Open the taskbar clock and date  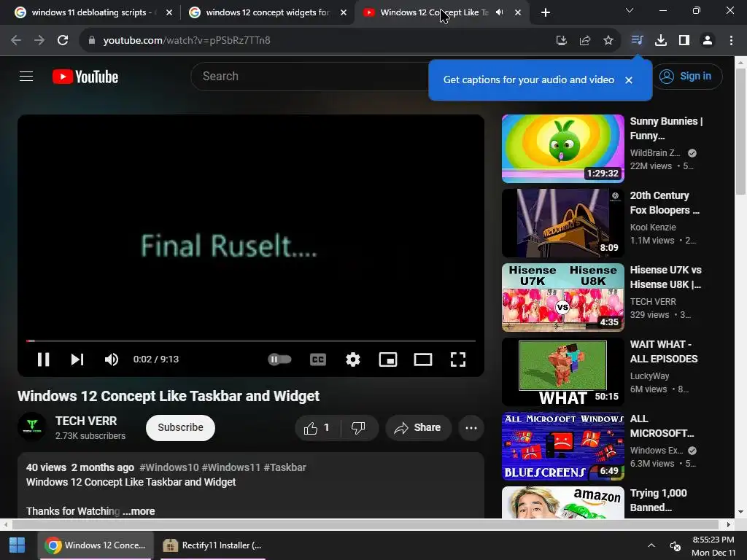tap(713, 545)
